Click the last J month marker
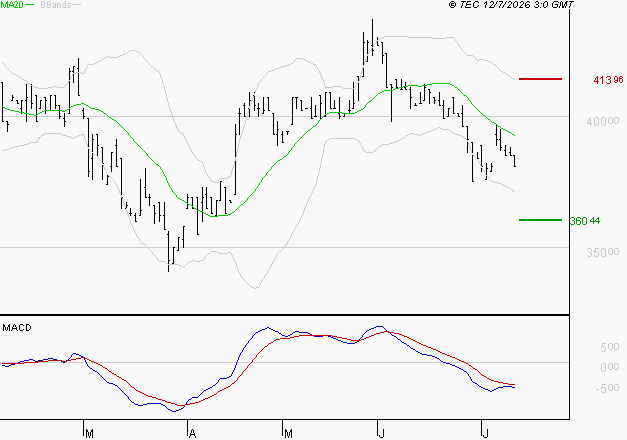 point(486,434)
